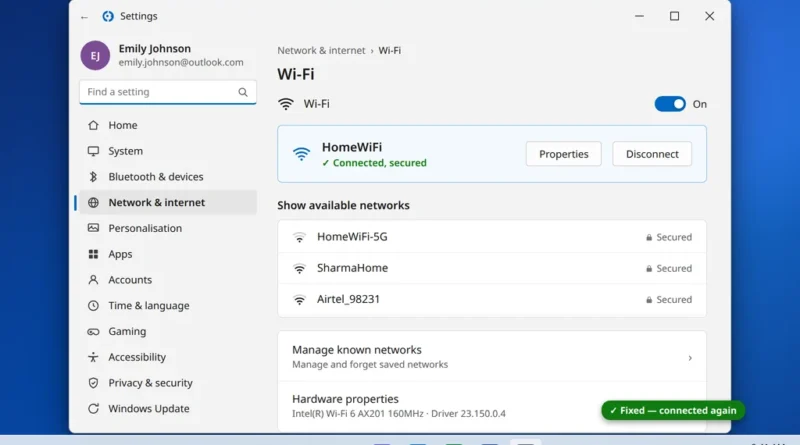
Task: Focus the Find a setting search box
Action: (168, 92)
